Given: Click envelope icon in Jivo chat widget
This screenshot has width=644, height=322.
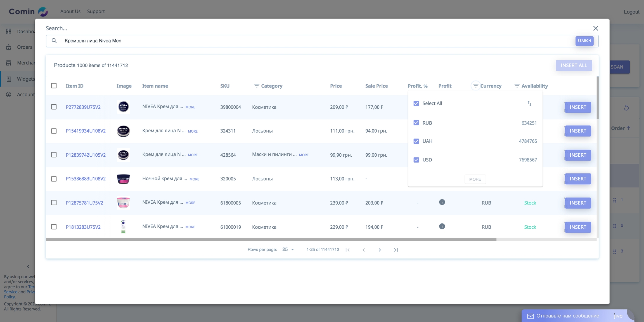Looking at the screenshot, I should [x=530, y=316].
